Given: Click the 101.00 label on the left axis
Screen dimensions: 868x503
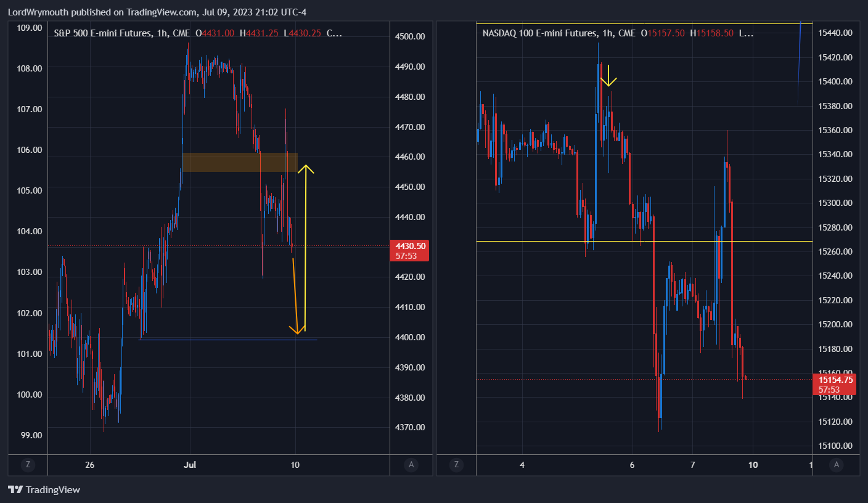Looking at the screenshot, I should coord(30,354).
